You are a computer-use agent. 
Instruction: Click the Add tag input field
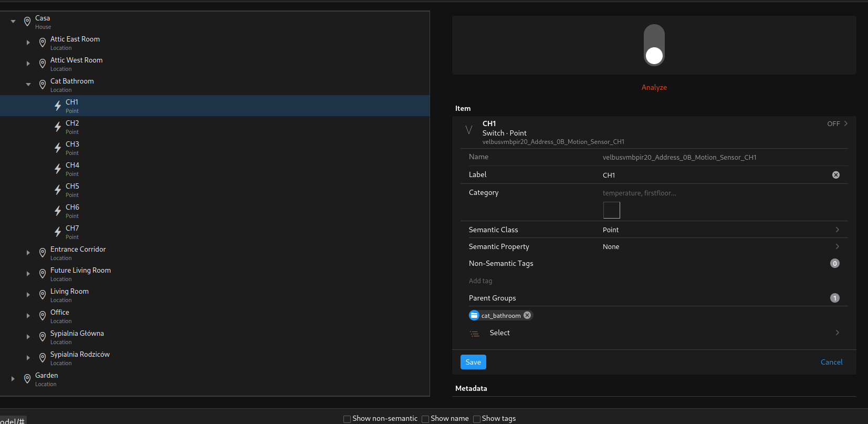tap(654, 281)
